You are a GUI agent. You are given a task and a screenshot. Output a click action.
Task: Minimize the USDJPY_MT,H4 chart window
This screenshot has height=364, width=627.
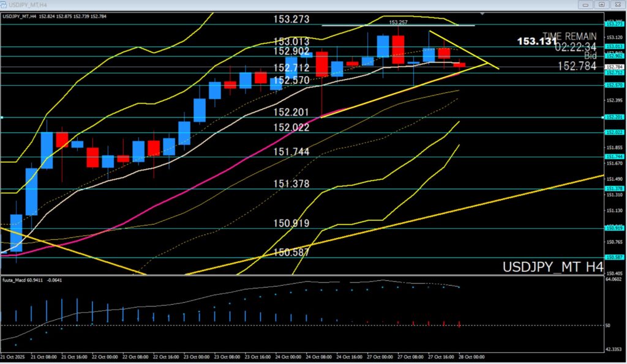tap(586, 4)
